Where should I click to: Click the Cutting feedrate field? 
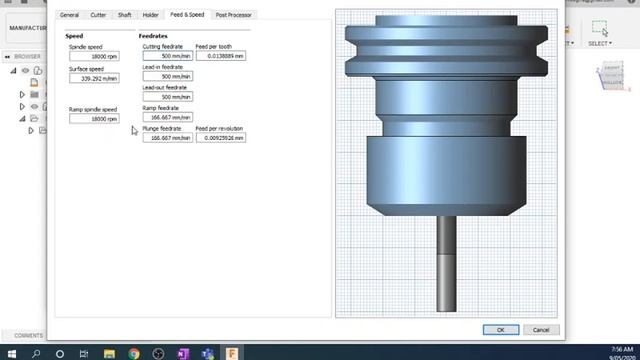(168, 56)
